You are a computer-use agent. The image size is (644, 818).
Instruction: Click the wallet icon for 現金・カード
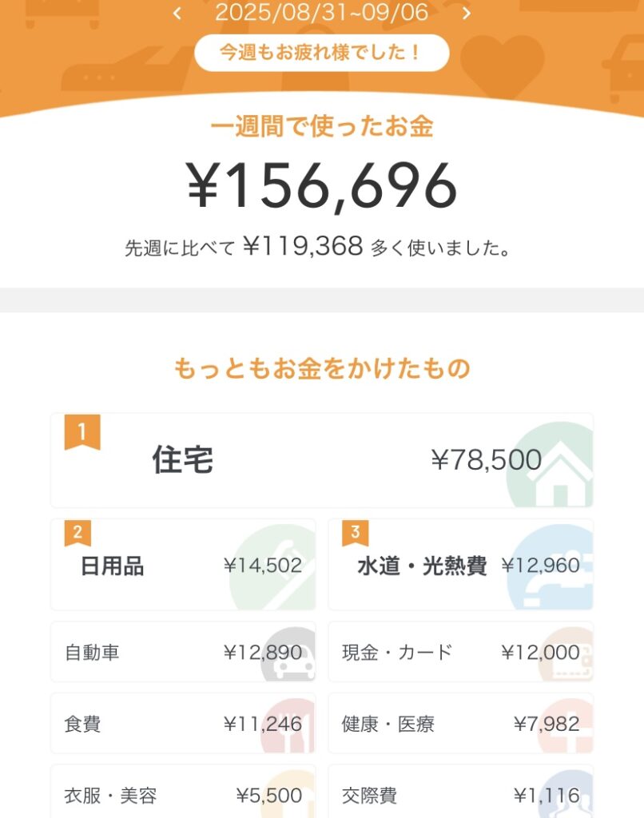point(567,660)
